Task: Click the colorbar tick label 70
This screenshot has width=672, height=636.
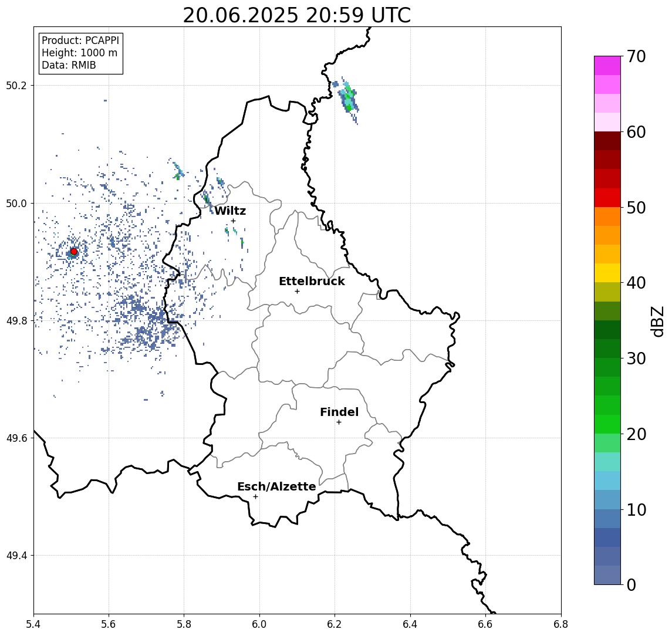Action: (x=636, y=56)
